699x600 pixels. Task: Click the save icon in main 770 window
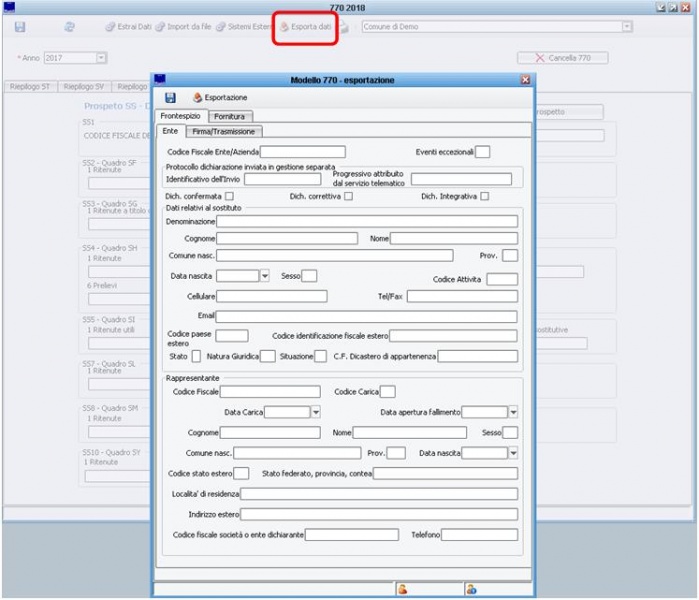tap(20, 27)
